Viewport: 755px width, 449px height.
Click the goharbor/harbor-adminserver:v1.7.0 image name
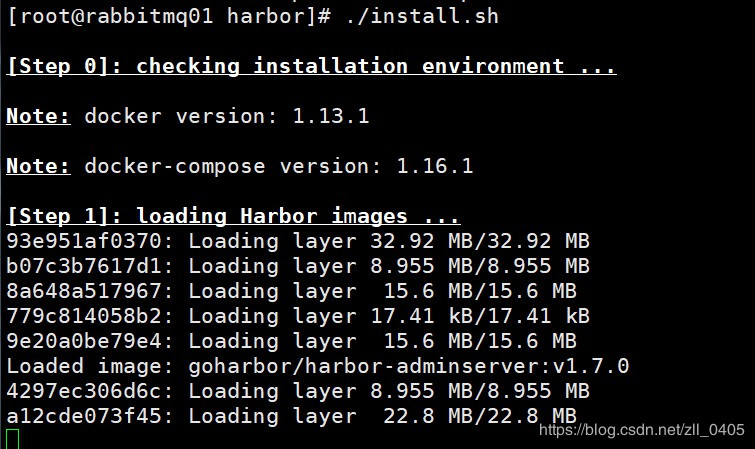pyautogui.click(x=407, y=366)
